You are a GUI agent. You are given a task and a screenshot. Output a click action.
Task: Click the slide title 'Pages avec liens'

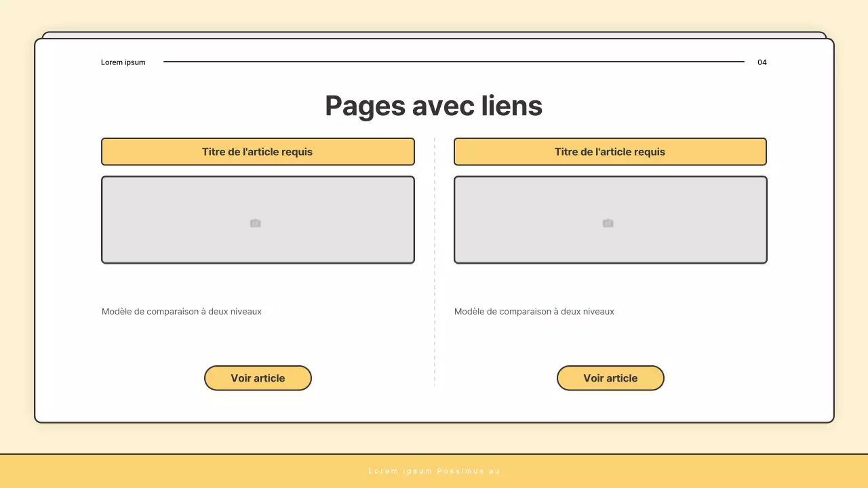click(433, 106)
